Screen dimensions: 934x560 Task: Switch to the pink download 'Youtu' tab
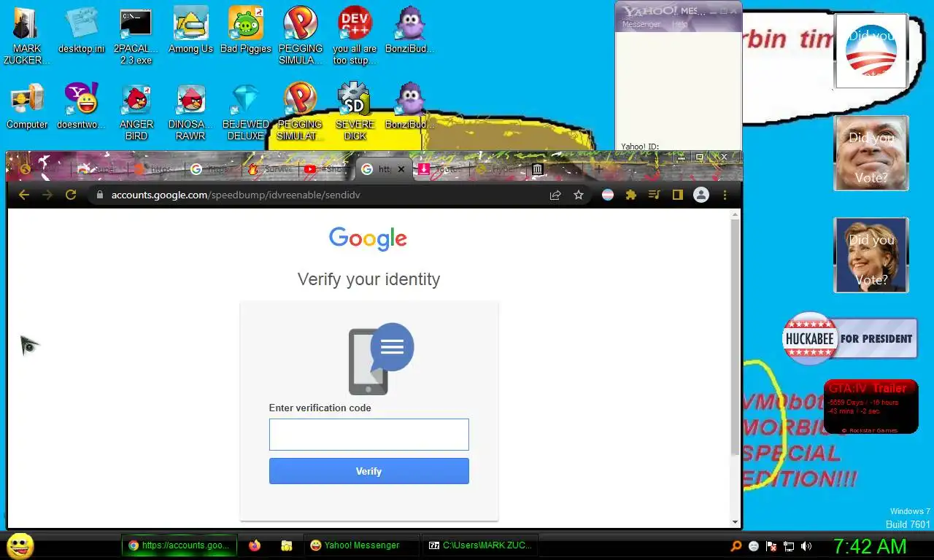(439, 169)
